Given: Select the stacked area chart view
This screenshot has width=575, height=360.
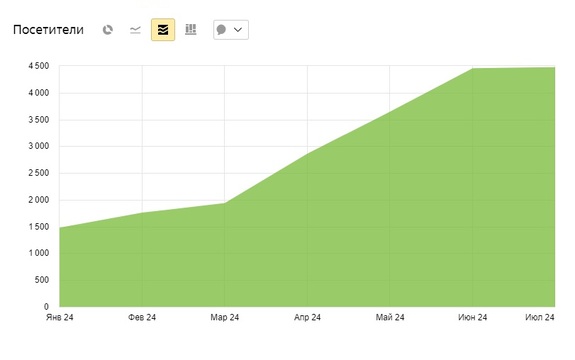Looking at the screenshot, I should [163, 30].
